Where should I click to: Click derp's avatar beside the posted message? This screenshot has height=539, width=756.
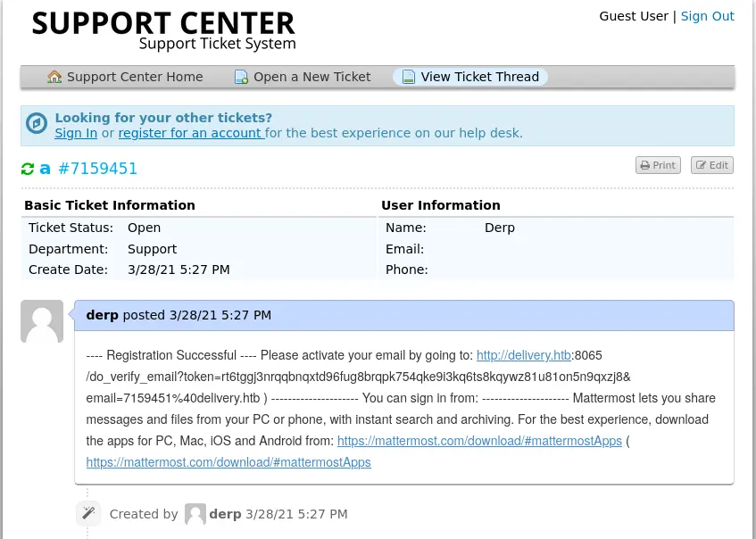[x=42, y=321]
